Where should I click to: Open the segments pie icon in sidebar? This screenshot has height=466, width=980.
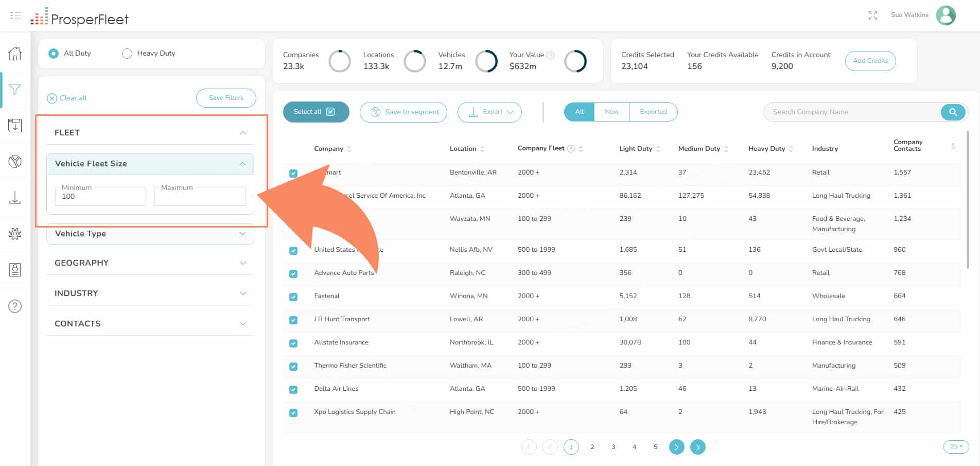coord(15,162)
